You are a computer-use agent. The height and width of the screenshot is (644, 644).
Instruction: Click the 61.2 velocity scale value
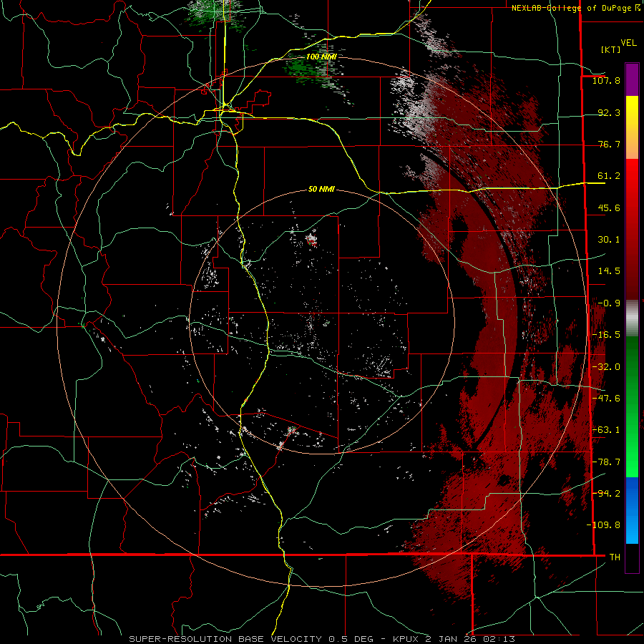(x=609, y=176)
